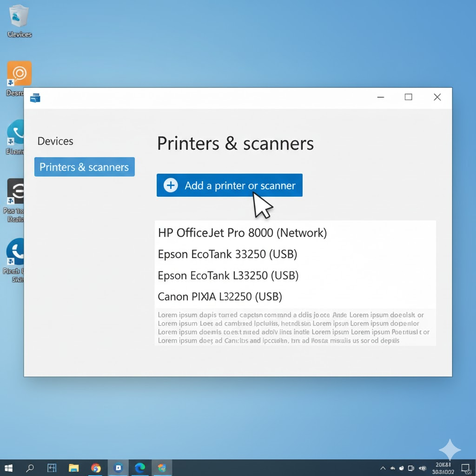The width and height of the screenshot is (476, 476).
Task: Click the Add a printer or scanner button
Action: tap(229, 185)
